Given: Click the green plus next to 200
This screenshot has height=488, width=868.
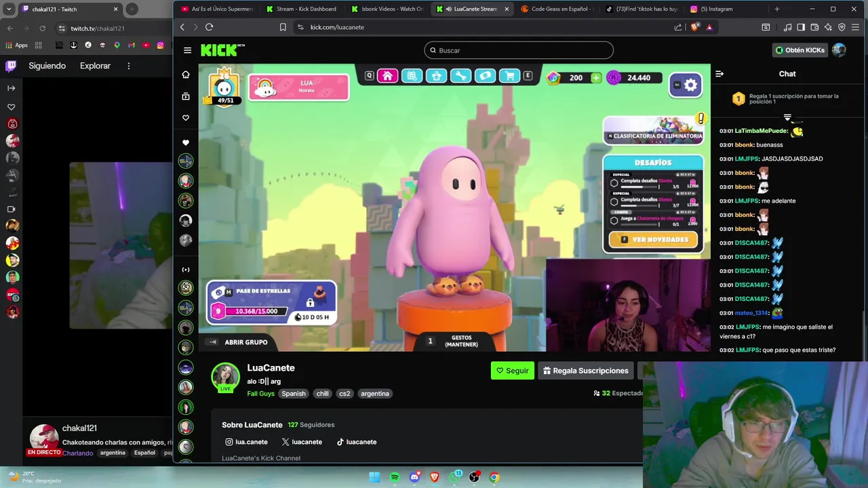Looking at the screenshot, I should pos(595,78).
